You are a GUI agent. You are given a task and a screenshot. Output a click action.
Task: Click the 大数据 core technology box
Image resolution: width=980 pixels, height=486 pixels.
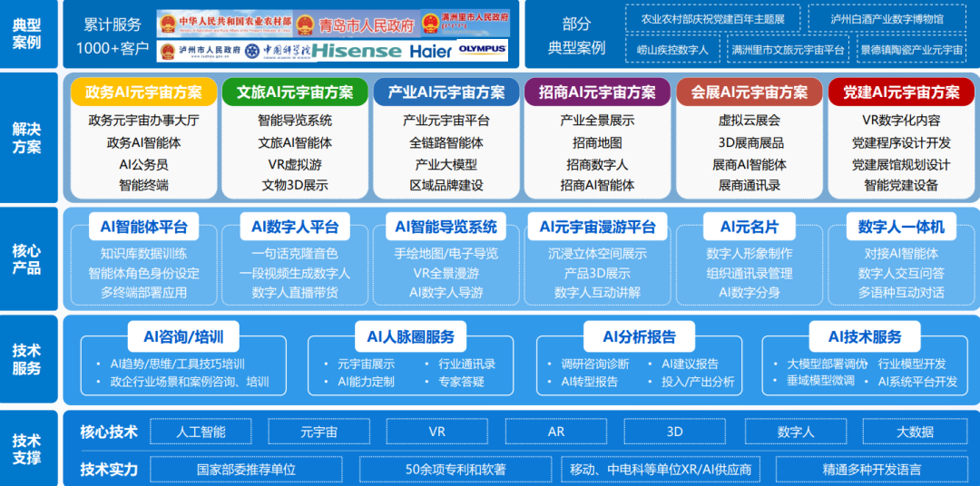click(x=915, y=432)
